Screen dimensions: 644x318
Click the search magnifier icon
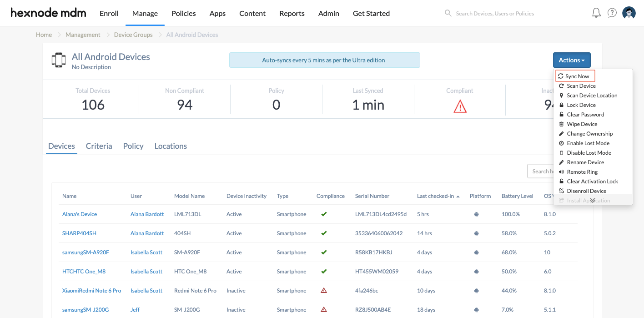click(448, 13)
